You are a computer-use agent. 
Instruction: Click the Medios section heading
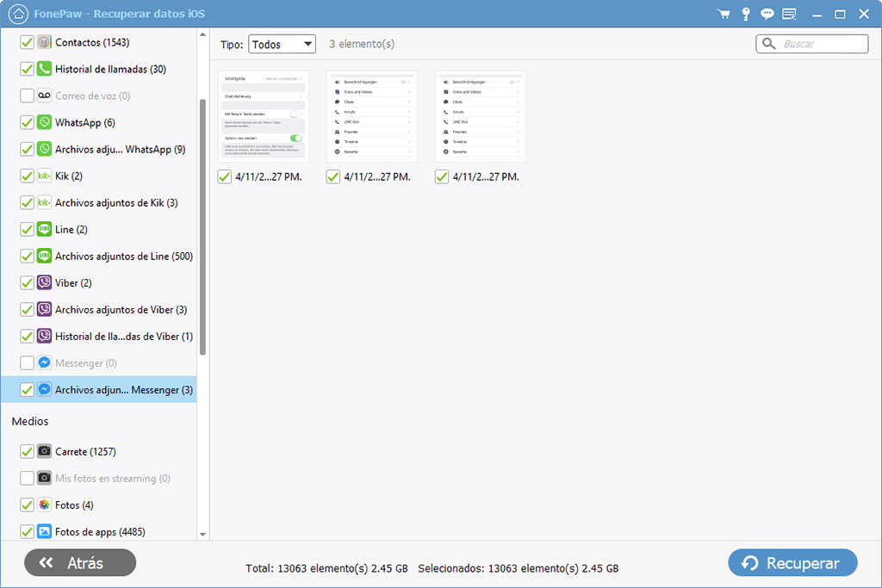tap(30, 421)
